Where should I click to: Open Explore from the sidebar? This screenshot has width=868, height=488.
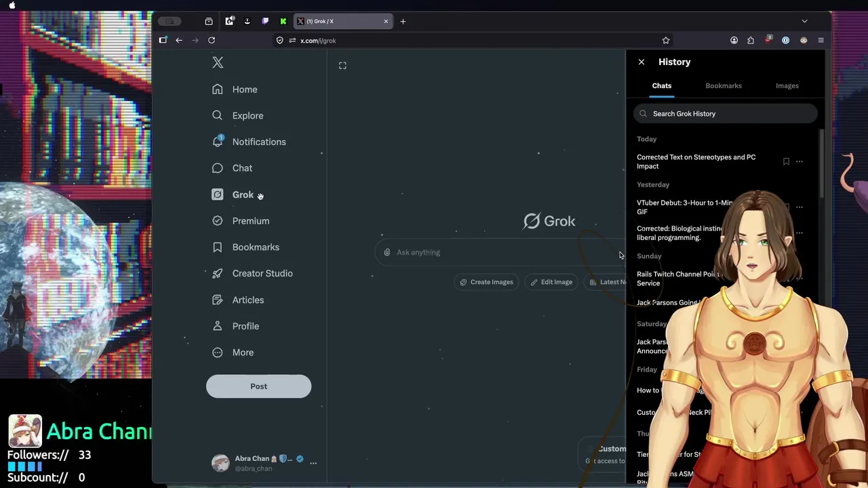248,116
